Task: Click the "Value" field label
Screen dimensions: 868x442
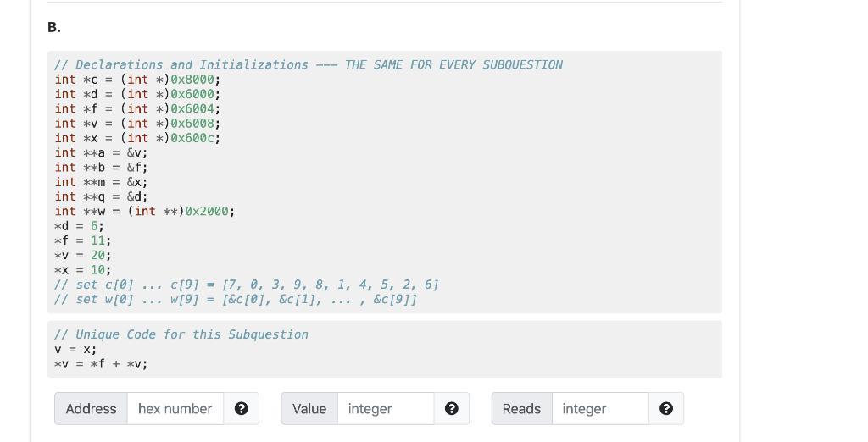Action: click(309, 409)
